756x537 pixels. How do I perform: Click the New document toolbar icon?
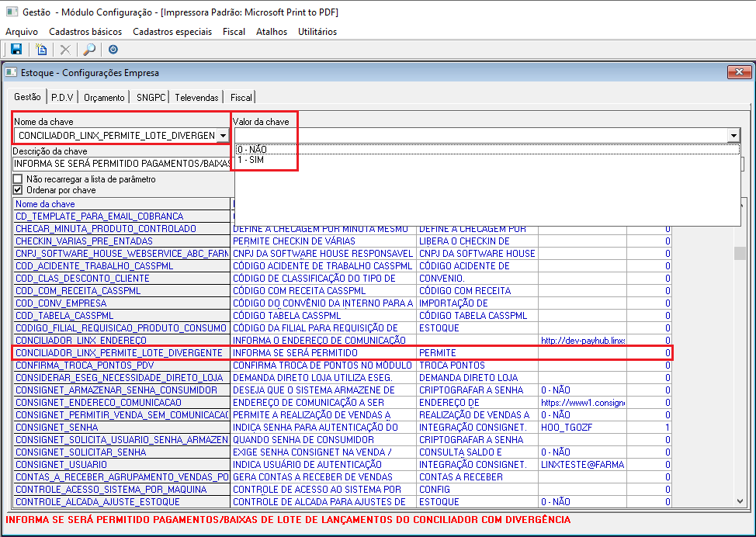pyautogui.click(x=42, y=50)
